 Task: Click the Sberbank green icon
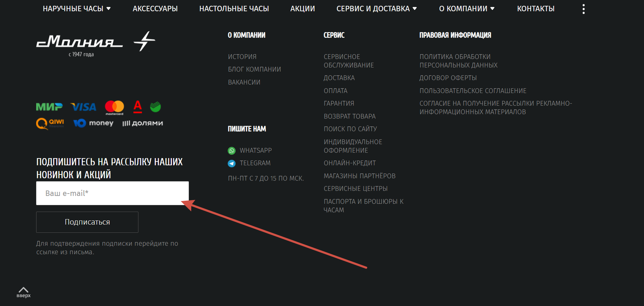click(x=155, y=107)
